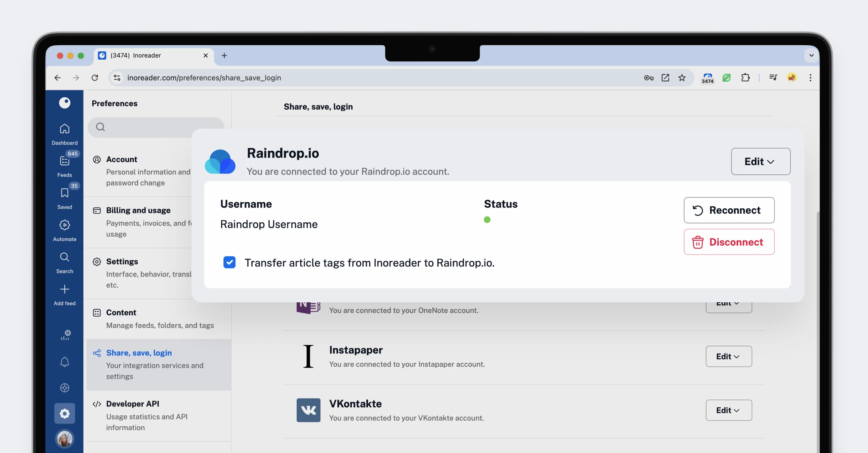Open the user profile avatar
The height and width of the screenshot is (453, 868).
tap(64, 439)
